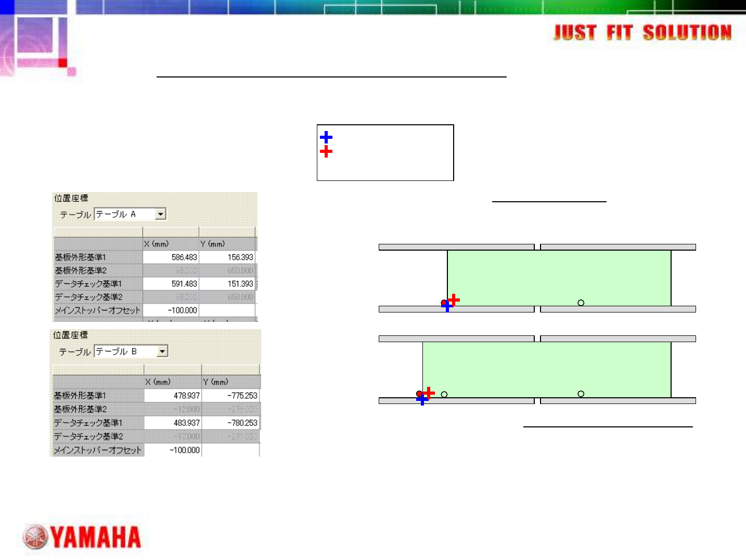Click the 位置座標 heading above Table B
Screen dimensions: 746x560
coord(70,335)
